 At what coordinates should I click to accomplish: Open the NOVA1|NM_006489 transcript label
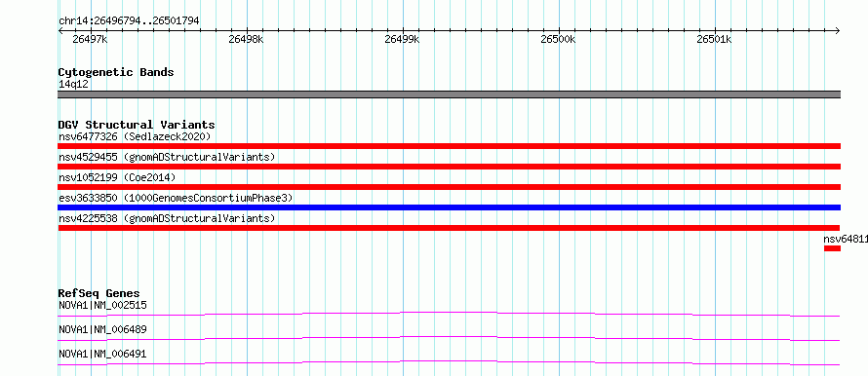point(102,329)
